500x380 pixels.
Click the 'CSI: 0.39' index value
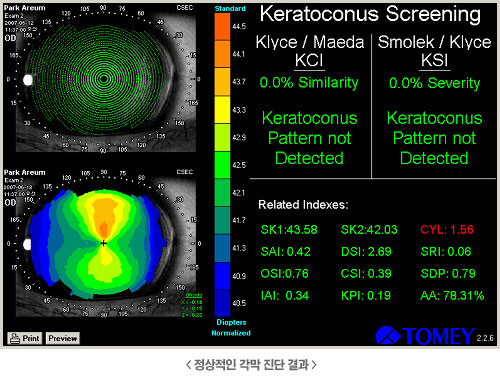coord(366,274)
